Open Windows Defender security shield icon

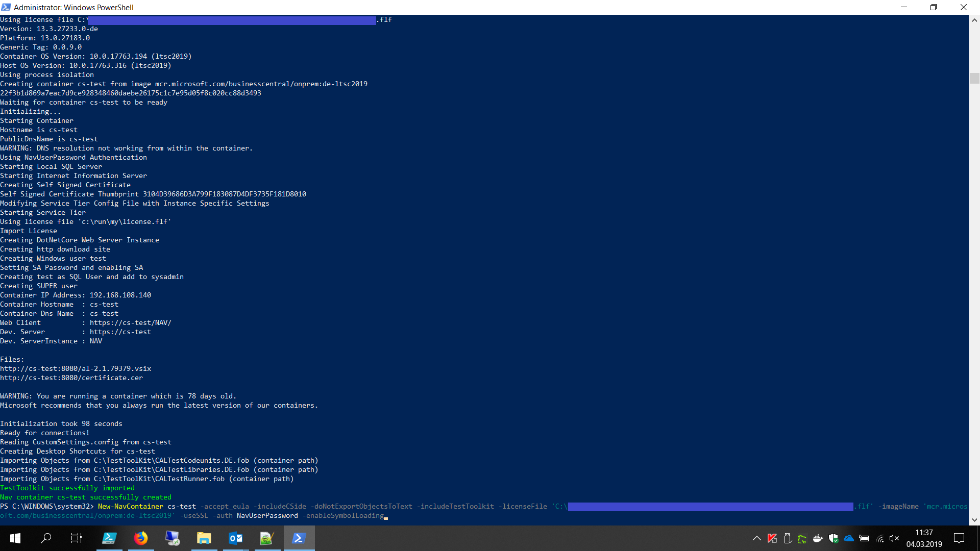834,538
